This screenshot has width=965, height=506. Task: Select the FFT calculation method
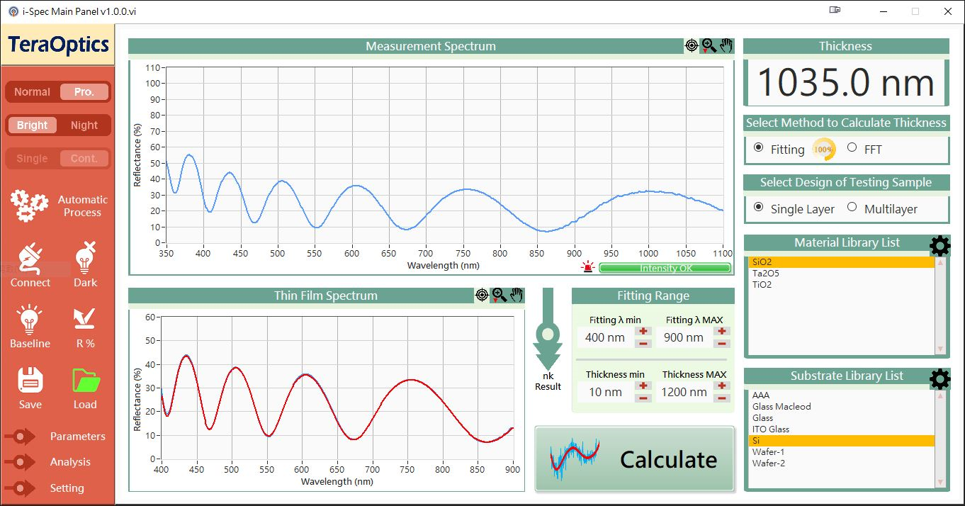852,148
